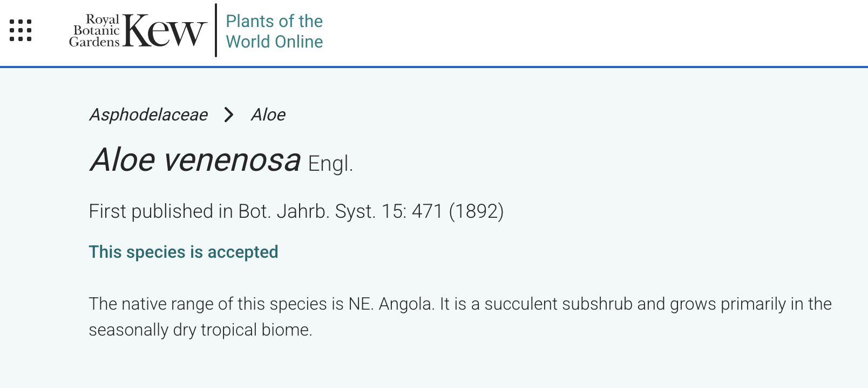
Task: Click the word 'Online' in site title
Action: pyautogui.click(x=299, y=42)
